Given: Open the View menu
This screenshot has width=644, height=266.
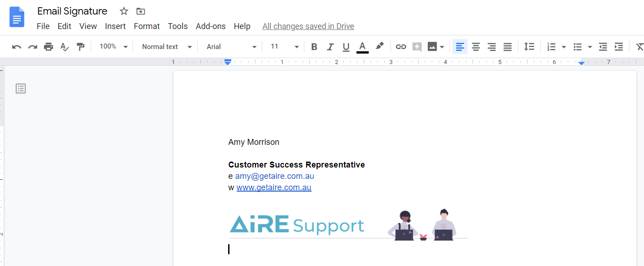Looking at the screenshot, I should click(88, 26).
